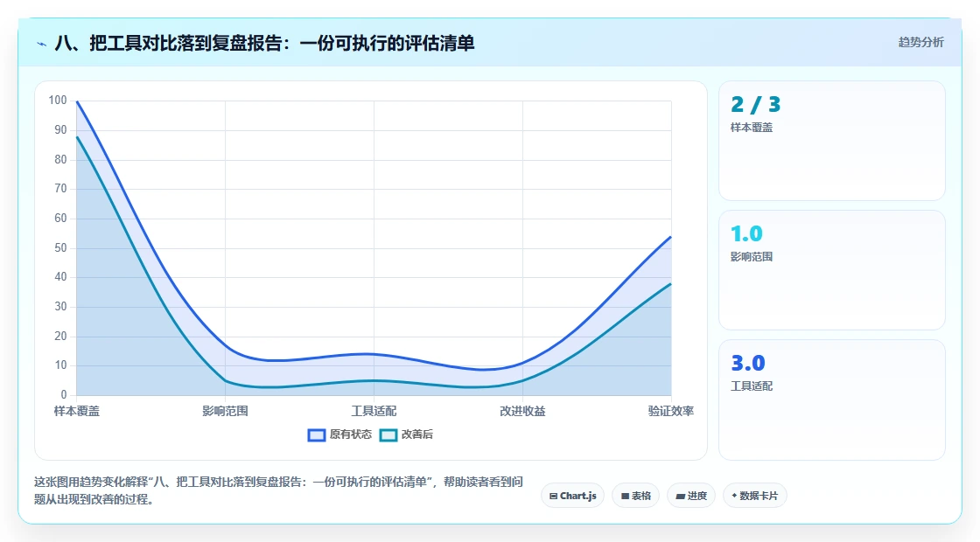Screen dimensions: 980x542
Task: Click the 表格 tag square icon
Action: tap(625, 497)
